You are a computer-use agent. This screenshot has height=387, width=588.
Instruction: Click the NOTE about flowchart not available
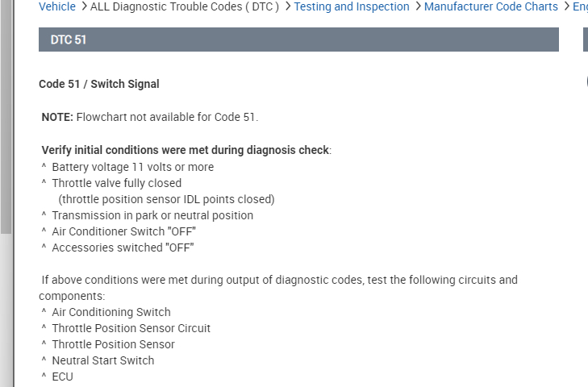pyautogui.click(x=150, y=117)
